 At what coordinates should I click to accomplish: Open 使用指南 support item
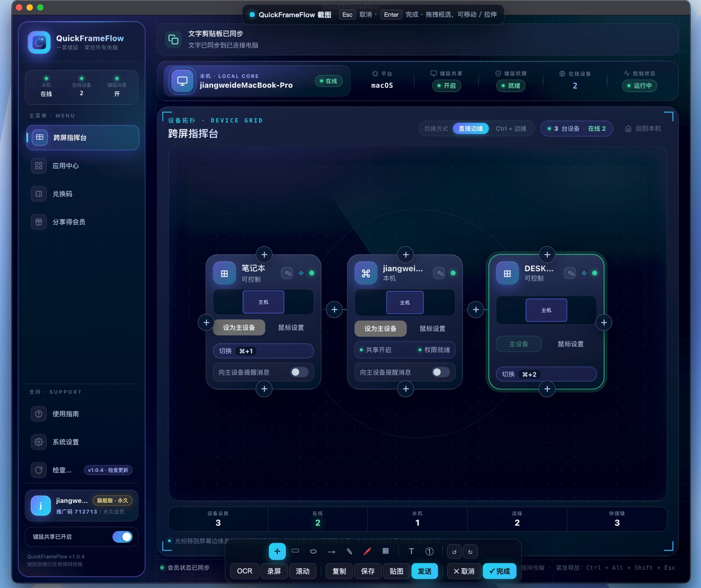point(83,414)
